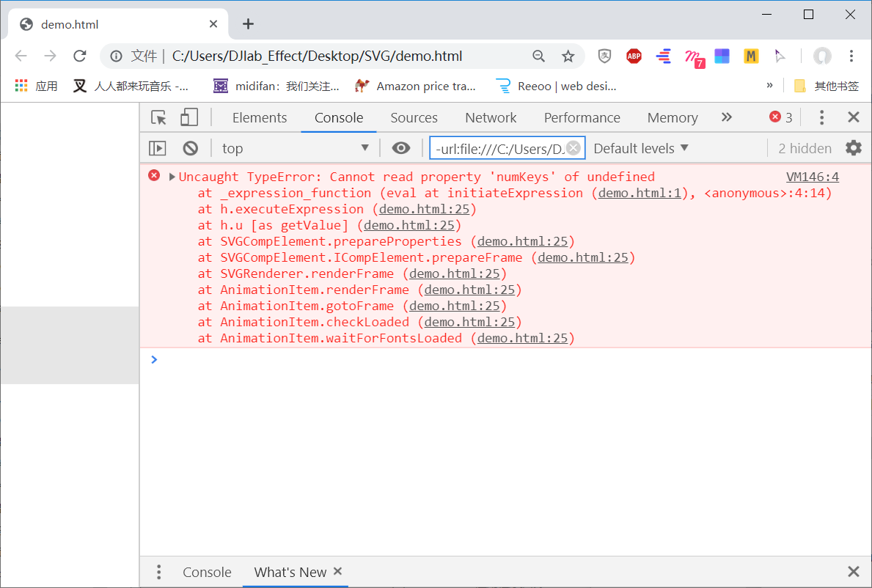Show the console sidebar panel icon
872x588 pixels.
coord(158,148)
